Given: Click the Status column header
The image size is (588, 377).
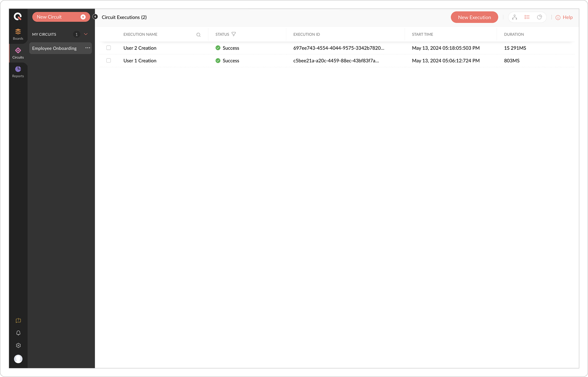Looking at the screenshot, I should point(222,34).
